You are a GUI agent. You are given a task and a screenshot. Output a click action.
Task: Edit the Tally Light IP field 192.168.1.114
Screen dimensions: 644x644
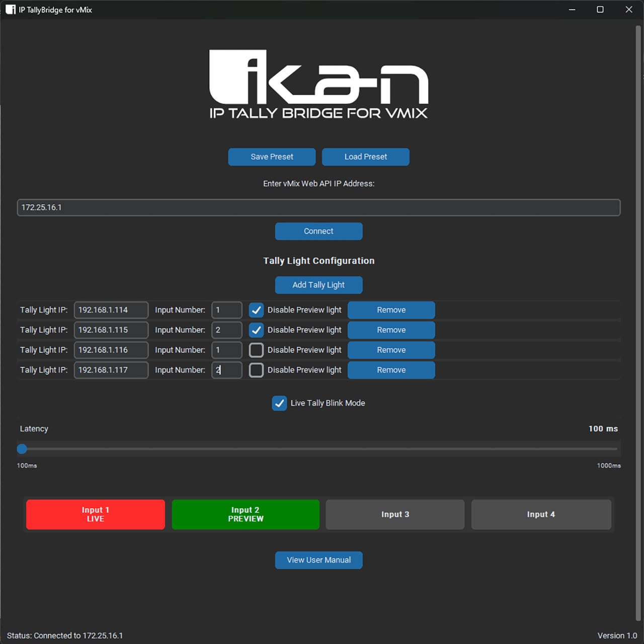[111, 310]
